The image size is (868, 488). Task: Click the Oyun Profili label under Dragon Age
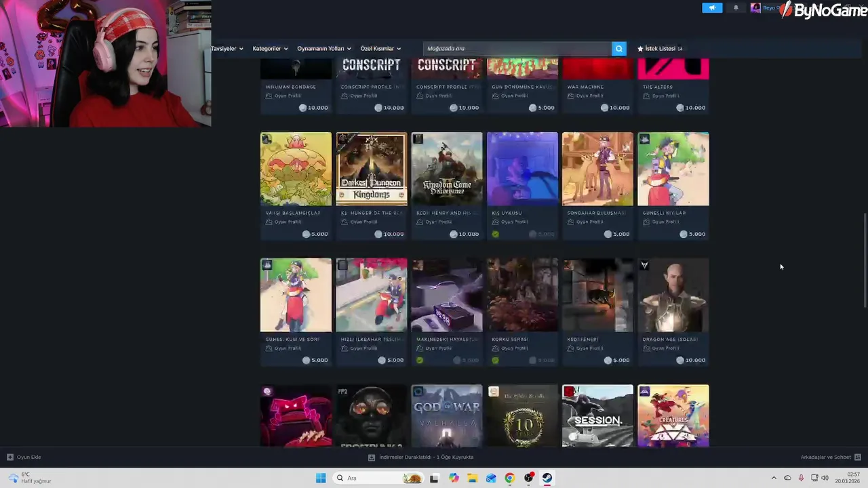[665, 348]
